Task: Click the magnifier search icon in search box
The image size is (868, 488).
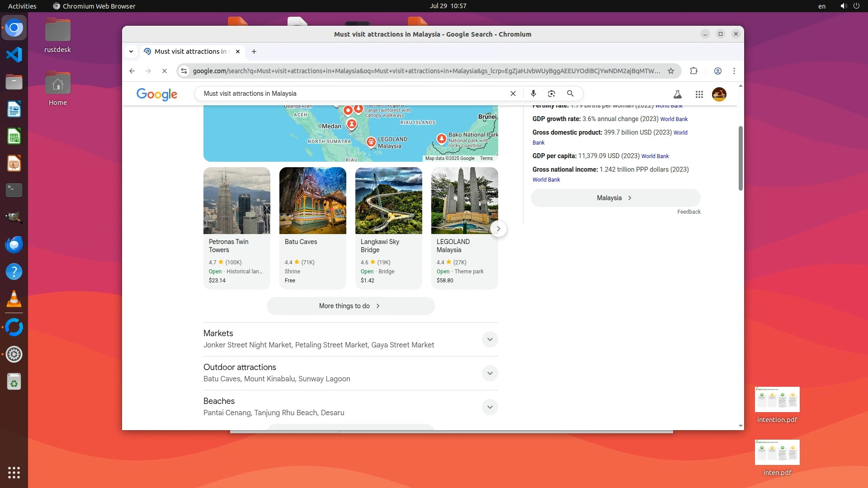Action: [x=570, y=94]
